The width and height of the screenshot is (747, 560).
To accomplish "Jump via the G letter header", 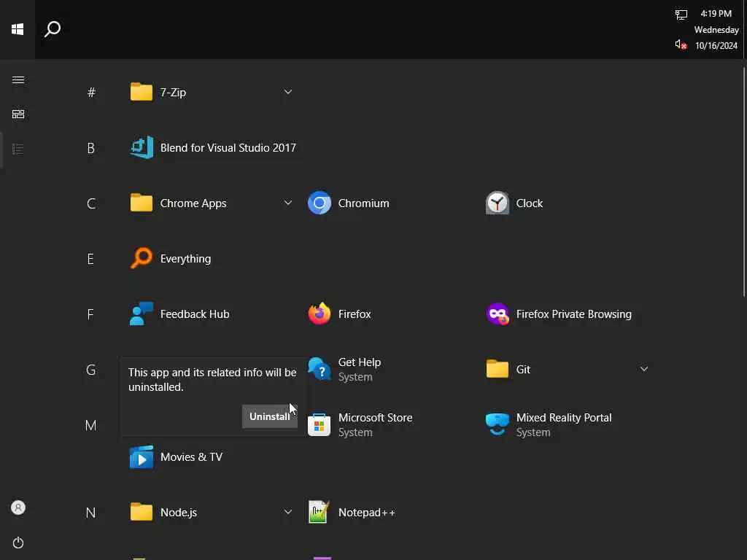I will click(91, 370).
